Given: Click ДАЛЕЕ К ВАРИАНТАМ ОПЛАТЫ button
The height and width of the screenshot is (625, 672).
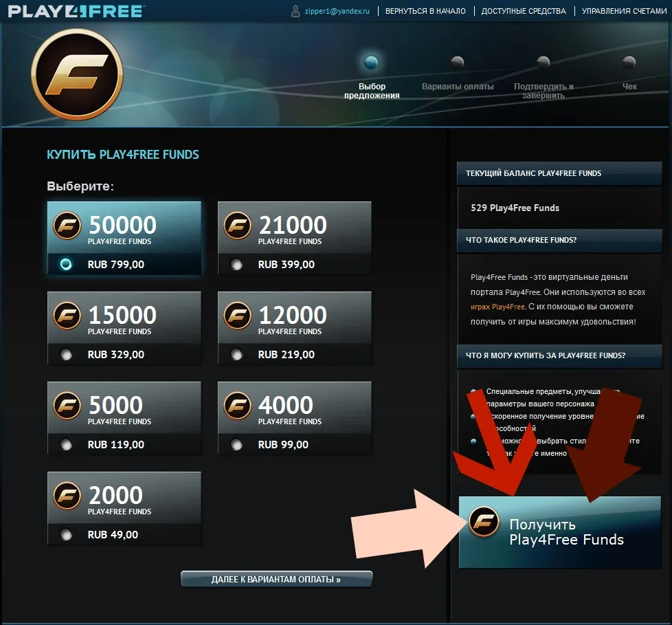Looking at the screenshot, I should click(x=276, y=579).
